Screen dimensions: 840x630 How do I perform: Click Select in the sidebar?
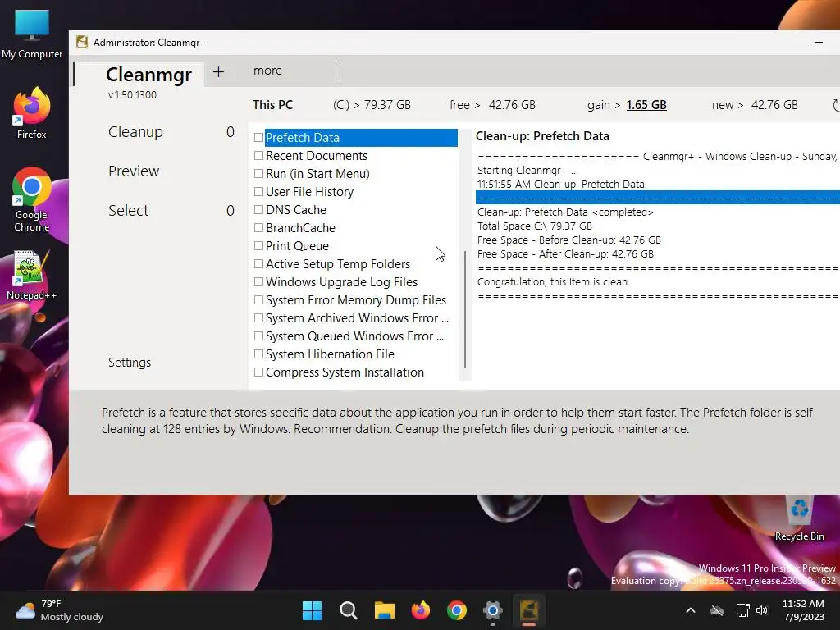click(x=129, y=211)
